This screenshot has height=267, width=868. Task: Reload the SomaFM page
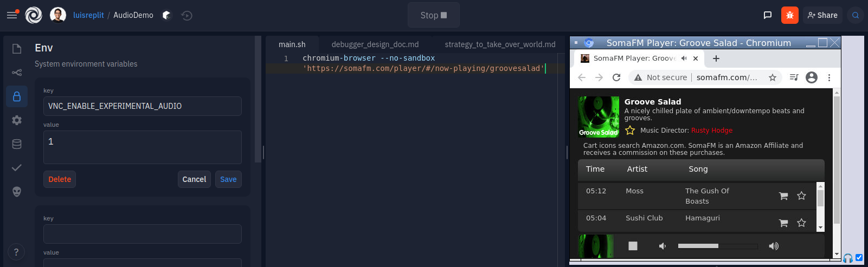tap(616, 77)
